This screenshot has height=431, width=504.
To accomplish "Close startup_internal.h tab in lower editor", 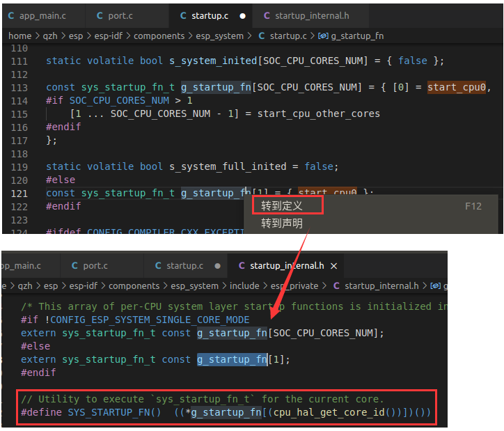I will pos(334,266).
